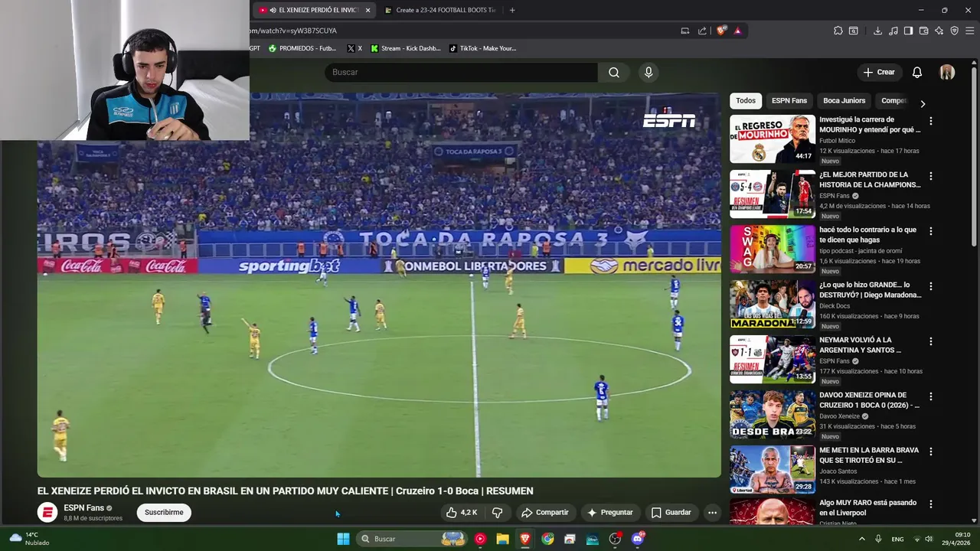
Task: Dislike the video thumbs-down button
Action: [x=497, y=513]
